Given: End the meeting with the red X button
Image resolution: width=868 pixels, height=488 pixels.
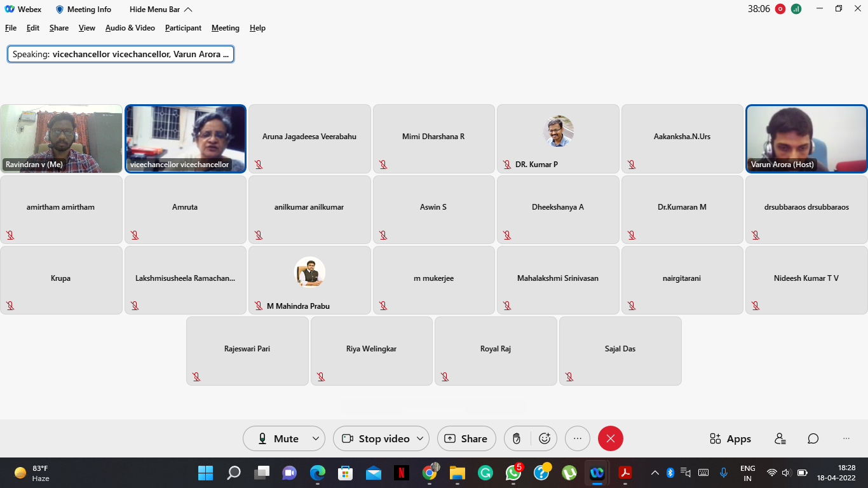Looking at the screenshot, I should pos(611,438).
